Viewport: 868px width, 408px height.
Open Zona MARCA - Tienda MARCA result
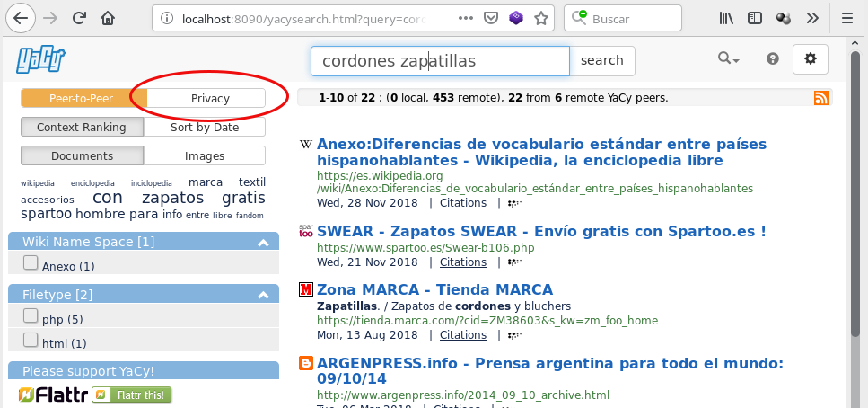[x=434, y=289]
